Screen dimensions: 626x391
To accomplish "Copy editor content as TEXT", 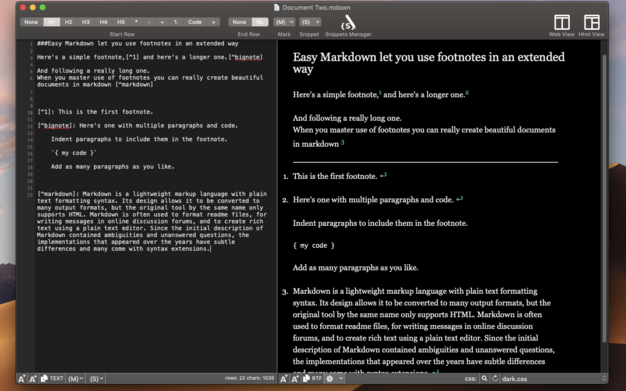I will click(x=52, y=378).
